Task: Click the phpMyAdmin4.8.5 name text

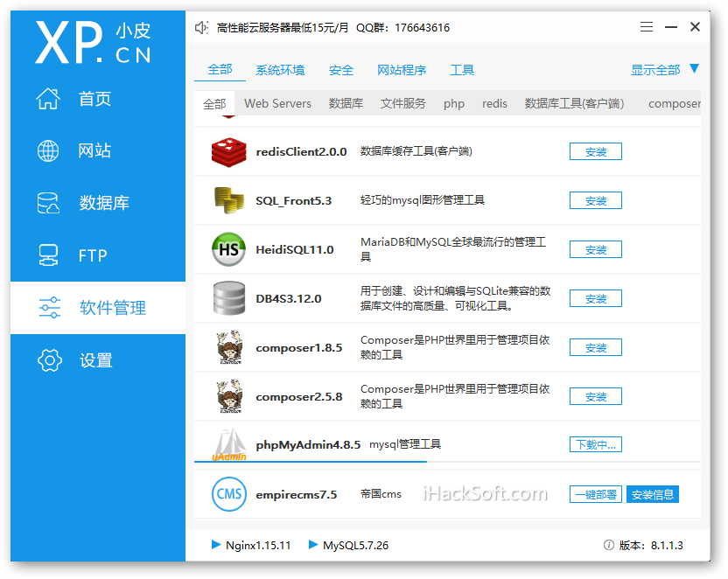Action: pos(308,444)
